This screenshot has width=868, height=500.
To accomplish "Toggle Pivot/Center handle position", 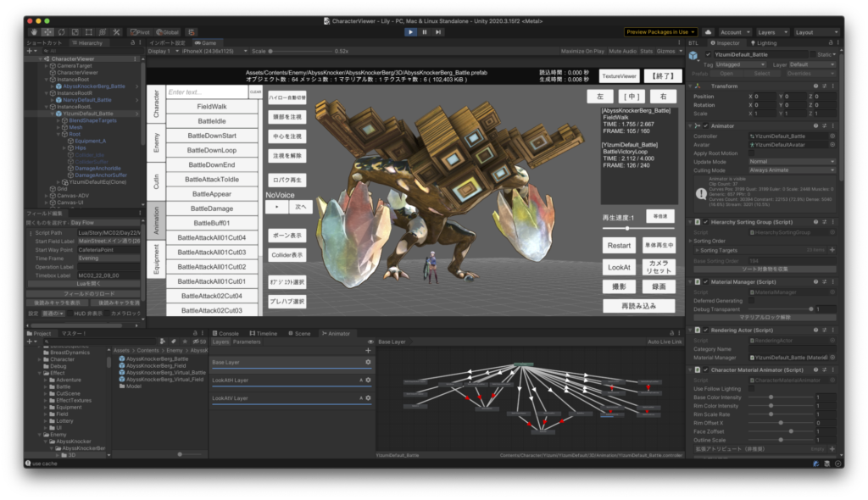I will click(x=140, y=32).
